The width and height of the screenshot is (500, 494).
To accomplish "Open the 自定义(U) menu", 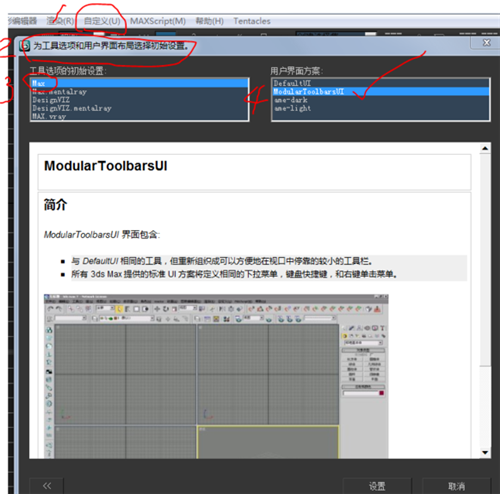I will (102, 21).
